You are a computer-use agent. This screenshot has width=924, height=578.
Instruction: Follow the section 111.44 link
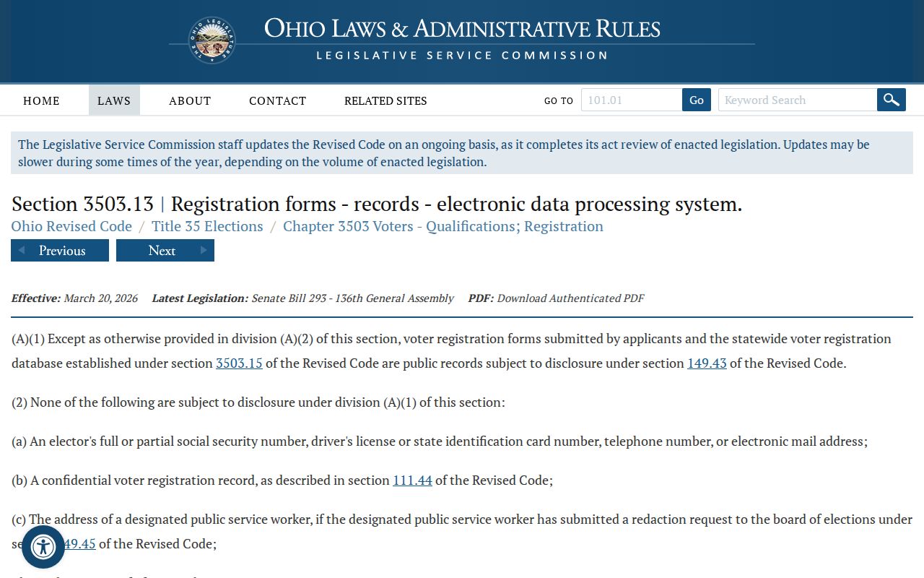pyautogui.click(x=412, y=480)
